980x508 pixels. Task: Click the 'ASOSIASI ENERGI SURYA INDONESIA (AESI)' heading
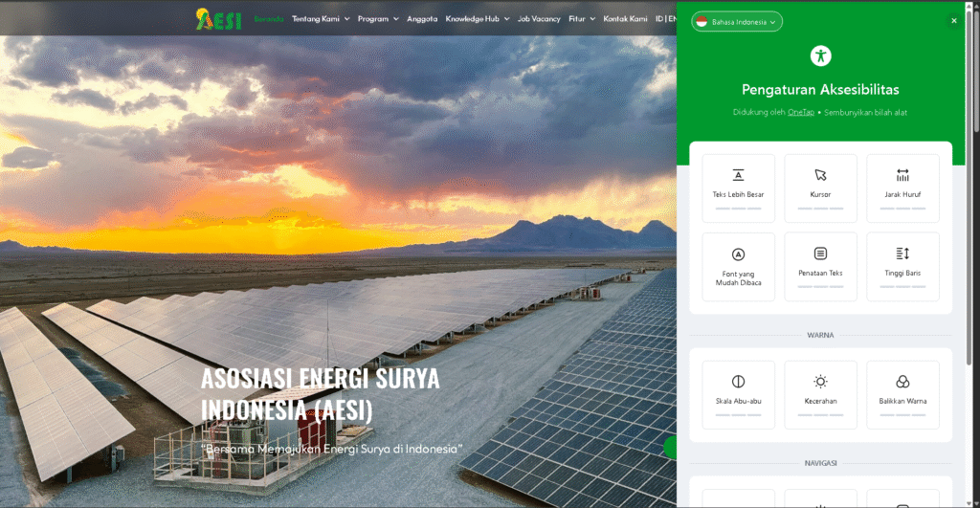[x=320, y=394]
